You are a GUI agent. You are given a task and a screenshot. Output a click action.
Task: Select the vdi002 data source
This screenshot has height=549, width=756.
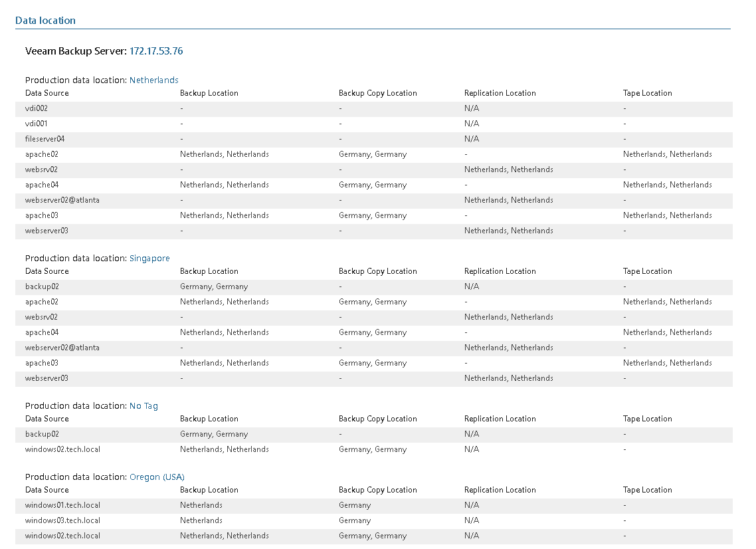tap(36, 108)
